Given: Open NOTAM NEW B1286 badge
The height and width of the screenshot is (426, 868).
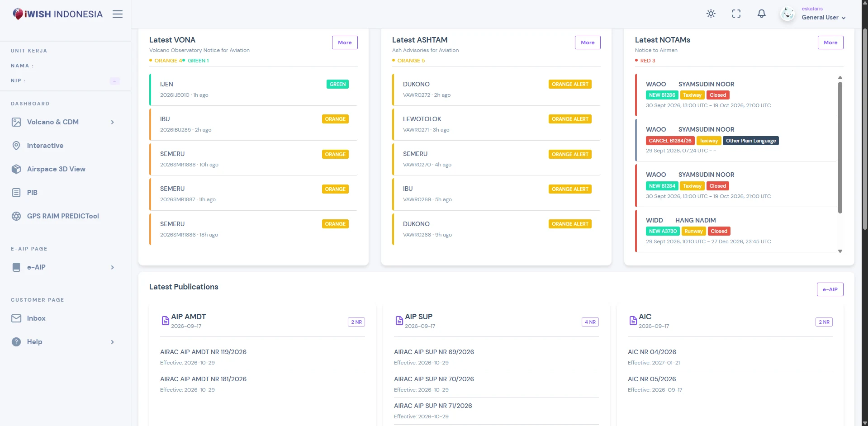Looking at the screenshot, I should click(x=662, y=95).
